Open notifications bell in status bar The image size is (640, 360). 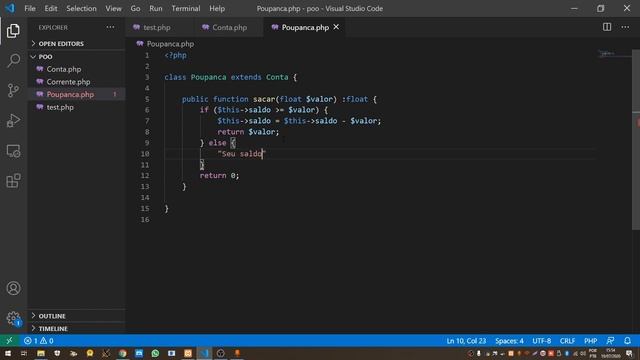pos(627,340)
